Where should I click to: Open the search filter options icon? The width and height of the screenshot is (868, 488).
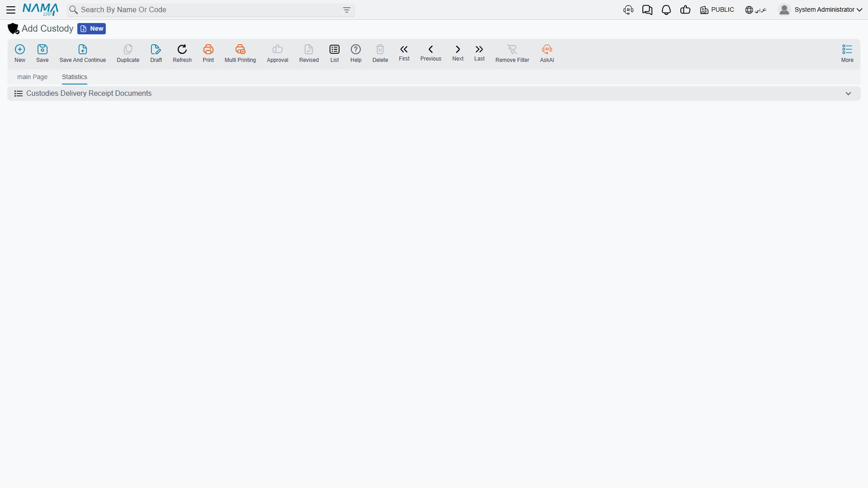pyautogui.click(x=347, y=10)
